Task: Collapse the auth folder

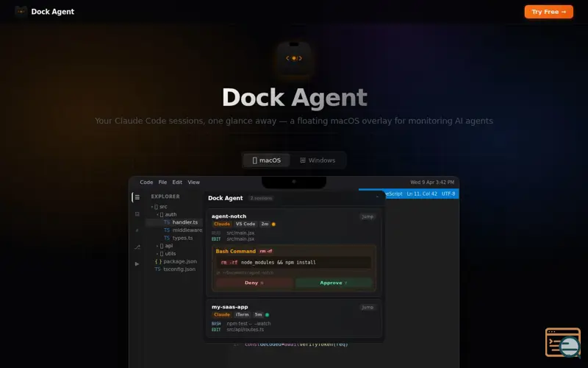Action: pyautogui.click(x=166, y=214)
